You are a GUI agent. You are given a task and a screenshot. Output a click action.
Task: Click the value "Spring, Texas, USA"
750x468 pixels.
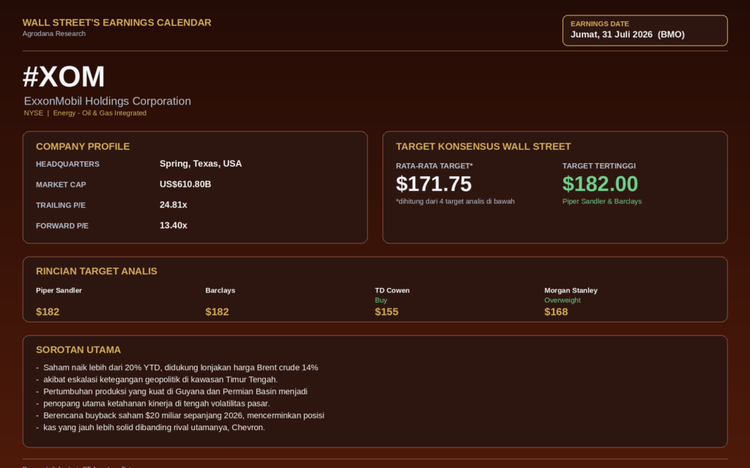click(x=200, y=164)
